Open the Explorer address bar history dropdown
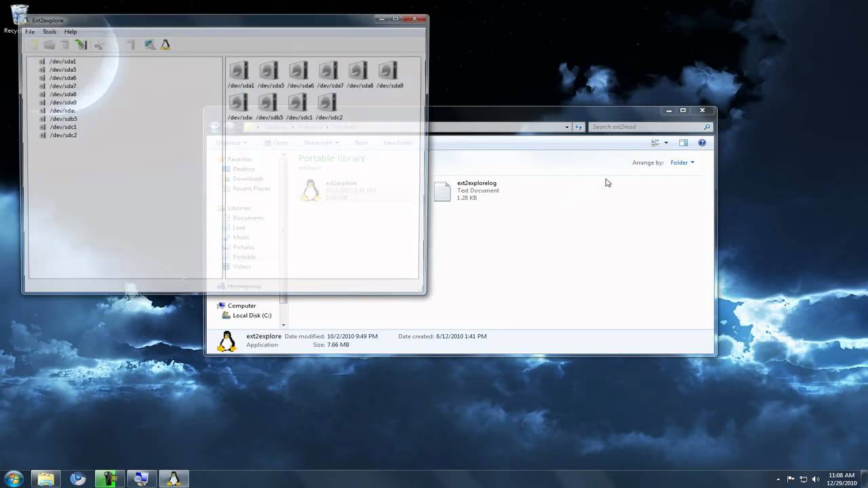The image size is (868, 488). (567, 127)
